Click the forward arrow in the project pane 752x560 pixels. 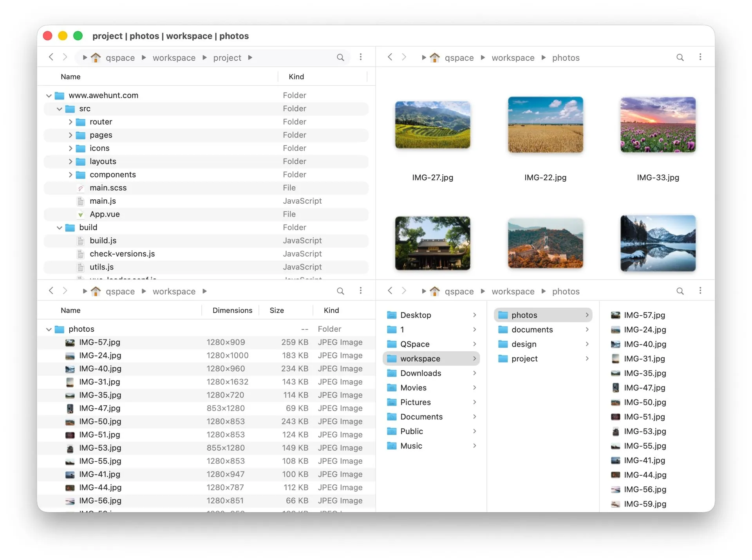(65, 57)
